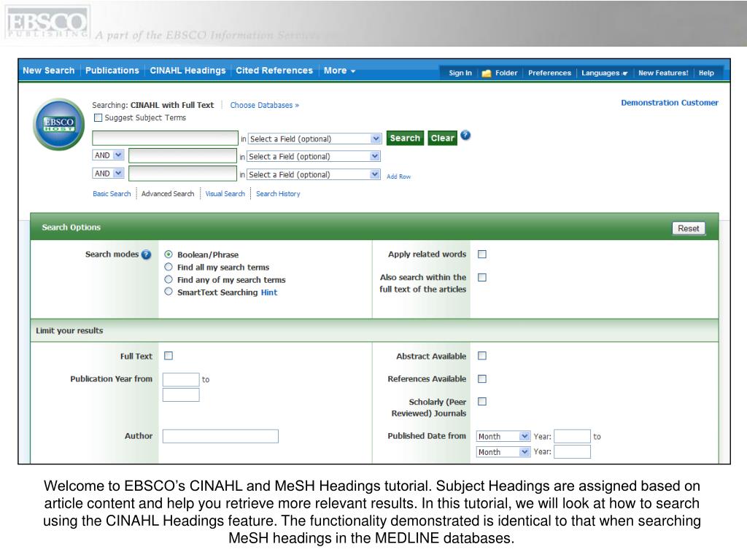Click Published Date from Year field
The height and width of the screenshot is (560, 747).
tap(573, 436)
